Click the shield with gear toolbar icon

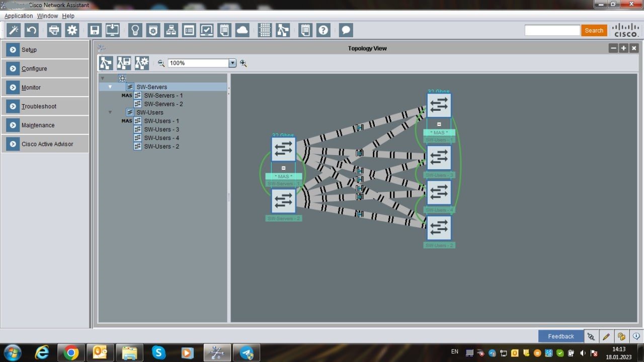(x=153, y=30)
